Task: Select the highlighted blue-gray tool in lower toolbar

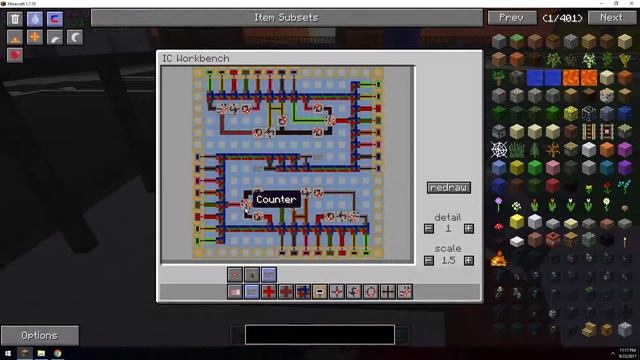Action: pyautogui.click(x=252, y=292)
